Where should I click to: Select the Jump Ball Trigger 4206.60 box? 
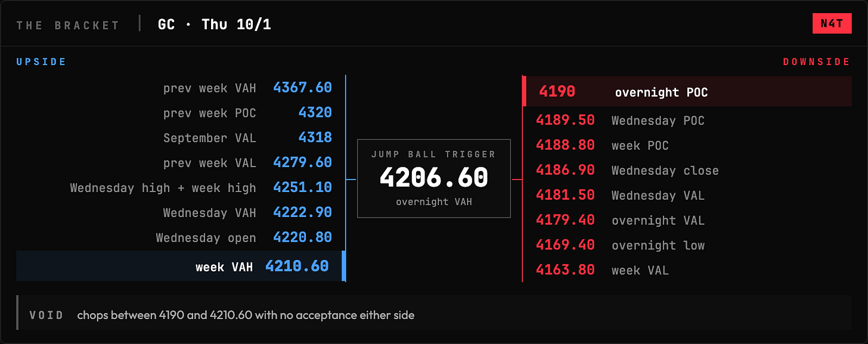(434, 178)
